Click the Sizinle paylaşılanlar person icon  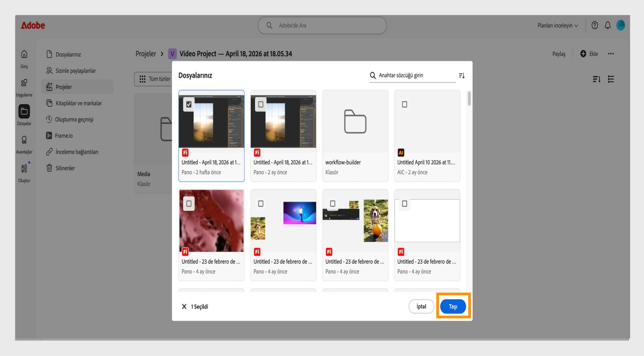(x=49, y=70)
